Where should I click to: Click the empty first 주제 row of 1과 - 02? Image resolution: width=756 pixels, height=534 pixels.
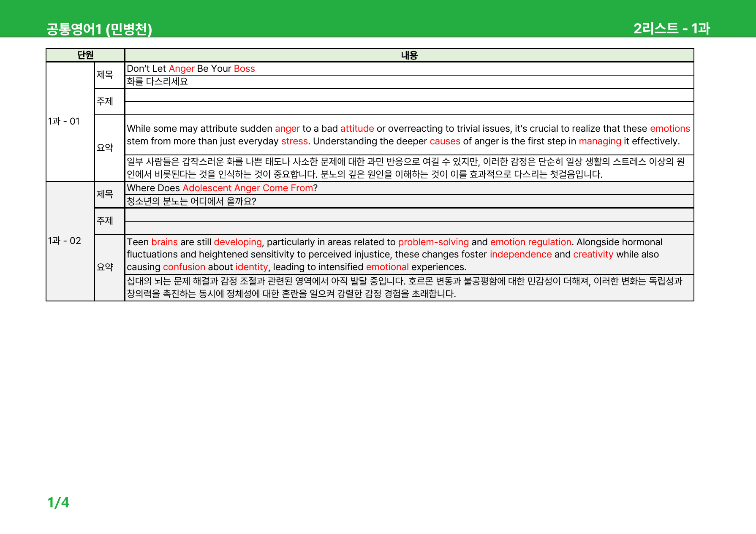coord(409,215)
